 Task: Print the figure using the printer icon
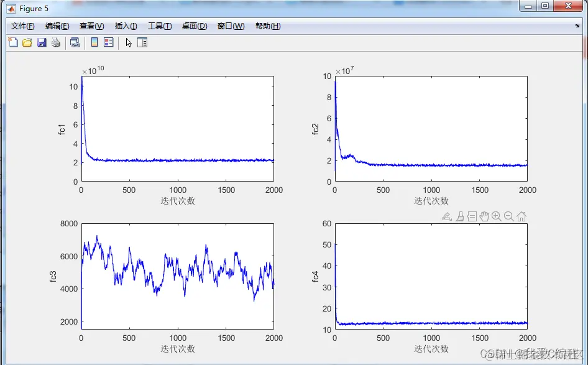coord(56,42)
